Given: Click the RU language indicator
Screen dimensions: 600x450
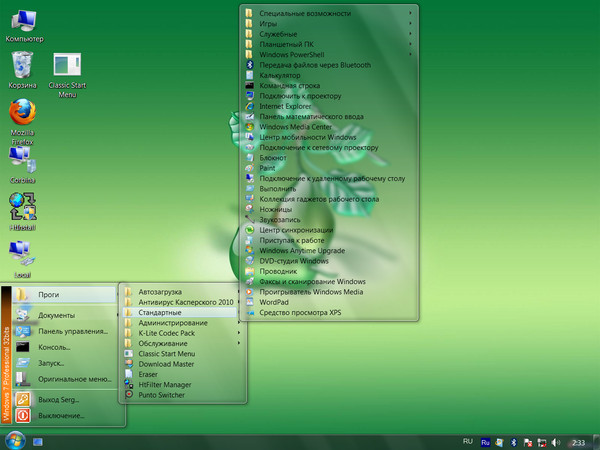Looking at the screenshot, I should point(468,441).
